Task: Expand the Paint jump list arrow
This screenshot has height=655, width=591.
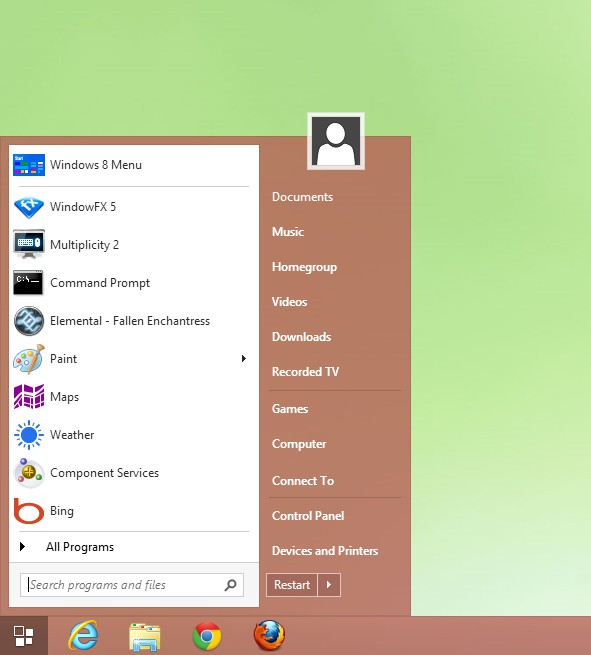Action: [244, 359]
